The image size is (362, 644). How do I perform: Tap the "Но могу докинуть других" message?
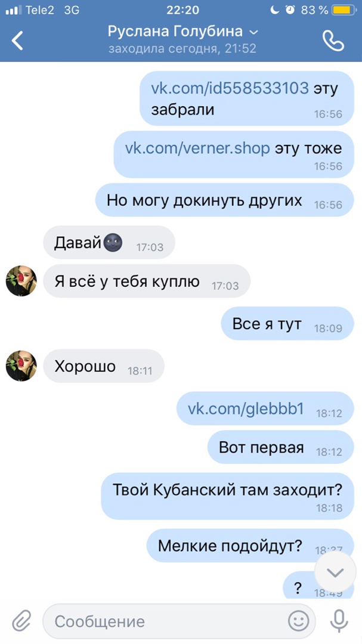(x=225, y=200)
